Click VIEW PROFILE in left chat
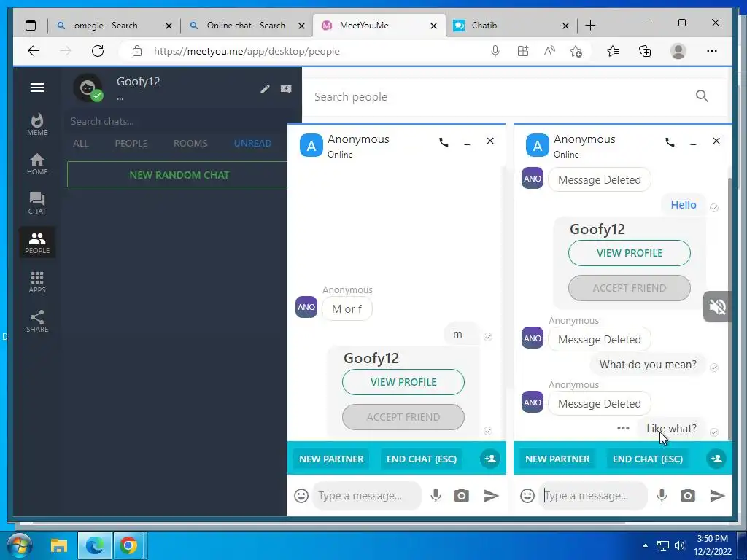The height and width of the screenshot is (560, 747). pos(403,382)
